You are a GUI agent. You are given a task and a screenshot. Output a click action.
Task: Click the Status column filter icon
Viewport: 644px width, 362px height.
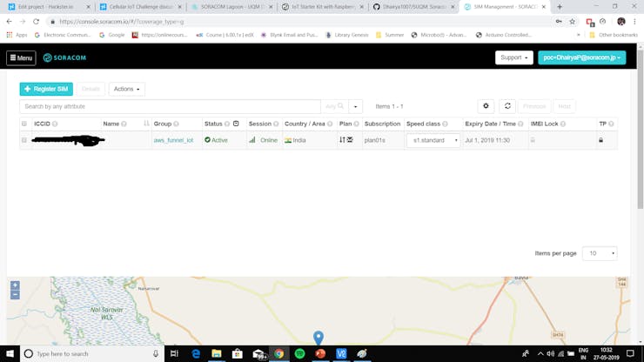[236, 124]
